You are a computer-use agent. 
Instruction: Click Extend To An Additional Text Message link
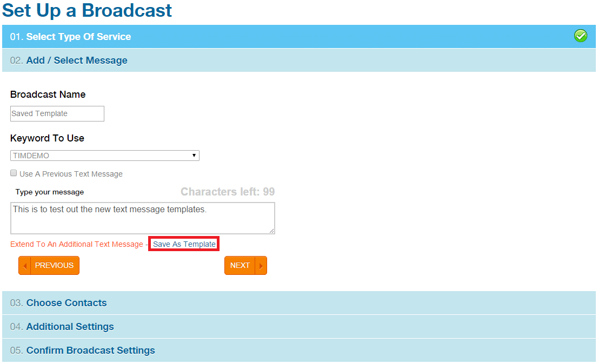(77, 244)
